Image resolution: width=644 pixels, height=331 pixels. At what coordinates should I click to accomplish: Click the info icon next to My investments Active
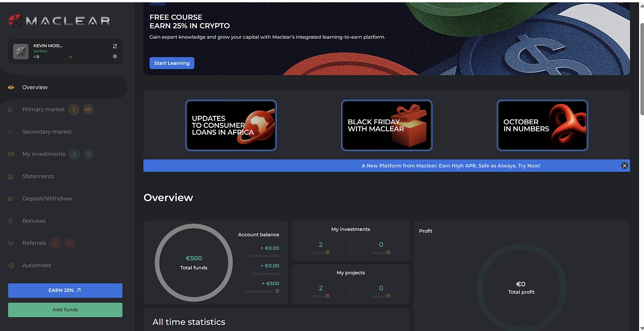tap(328, 252)
